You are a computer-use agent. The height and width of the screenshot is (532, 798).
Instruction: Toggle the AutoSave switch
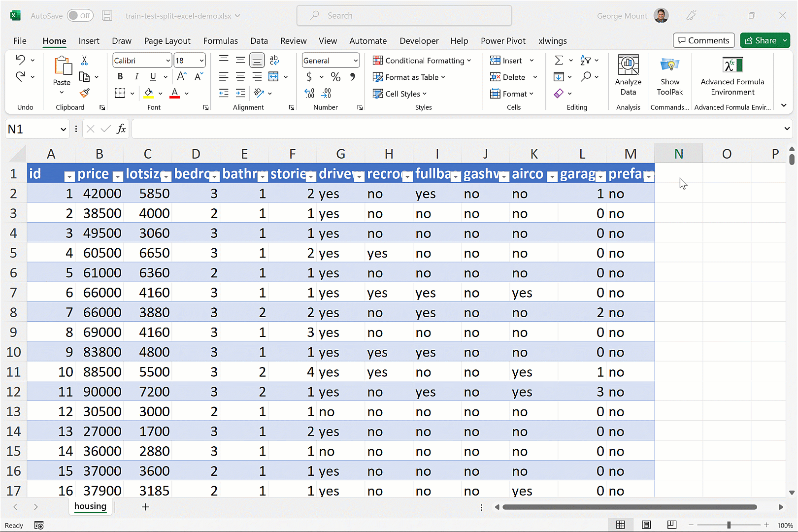pos(80,16)
